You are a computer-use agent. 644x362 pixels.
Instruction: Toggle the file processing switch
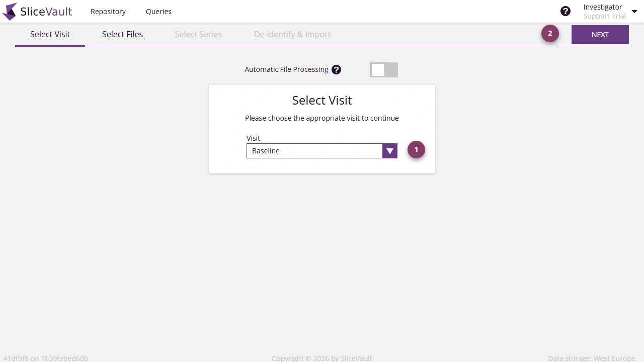pyautogui.click(x=383, y=69)
